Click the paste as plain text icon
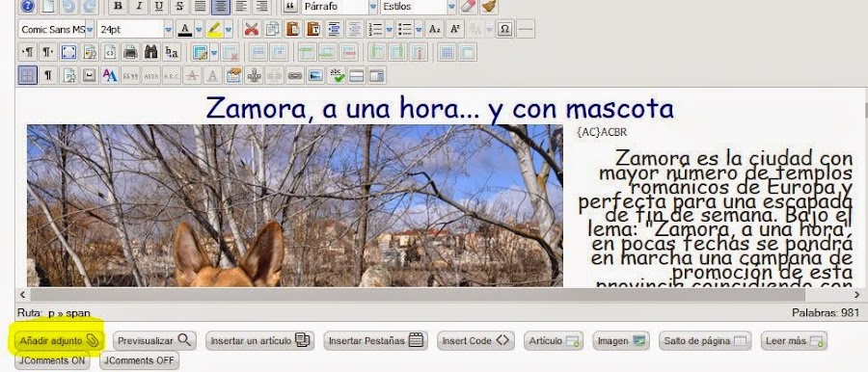Screen dimensions: 868x372 click(x=313, y=29)
